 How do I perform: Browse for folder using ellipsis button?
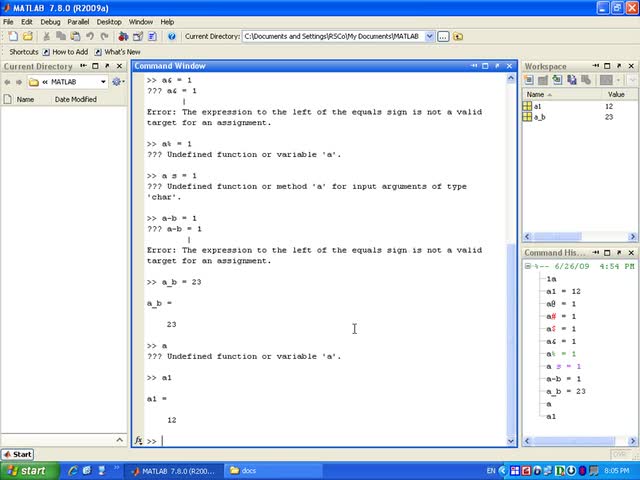pyautogui.click(x=443, y=36)
